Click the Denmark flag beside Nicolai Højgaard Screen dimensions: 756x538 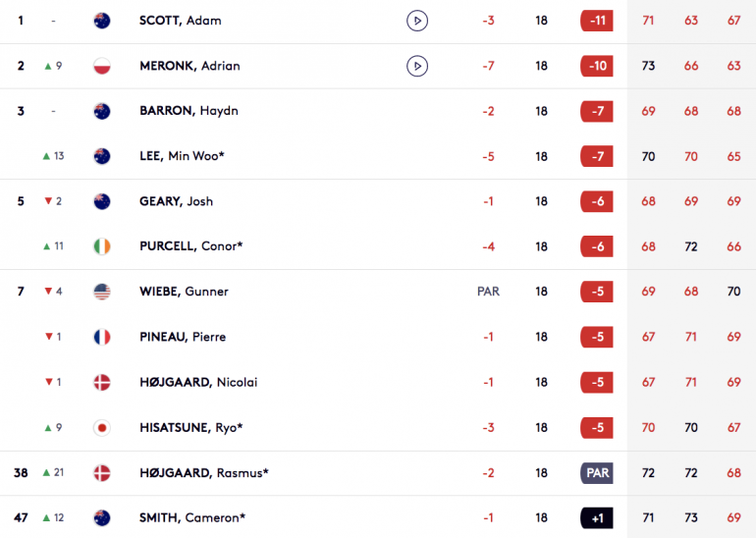[102, 382]
